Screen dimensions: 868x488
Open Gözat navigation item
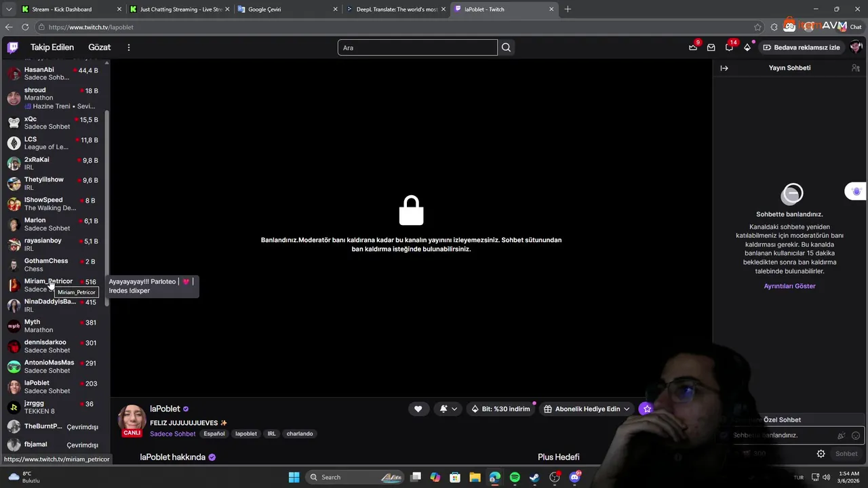pyautogui.click(x=99, y=47)
